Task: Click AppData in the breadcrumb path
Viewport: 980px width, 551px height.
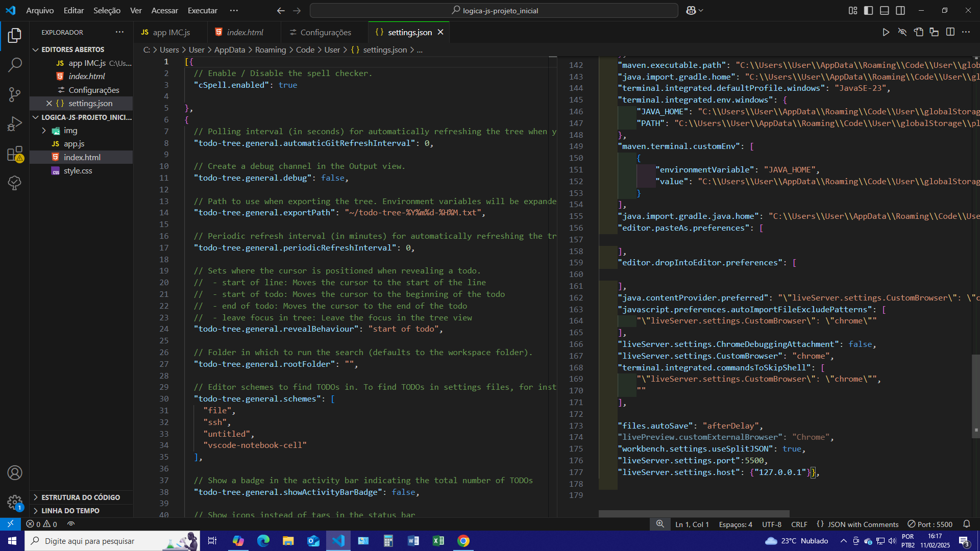Action: click(230, 49)
